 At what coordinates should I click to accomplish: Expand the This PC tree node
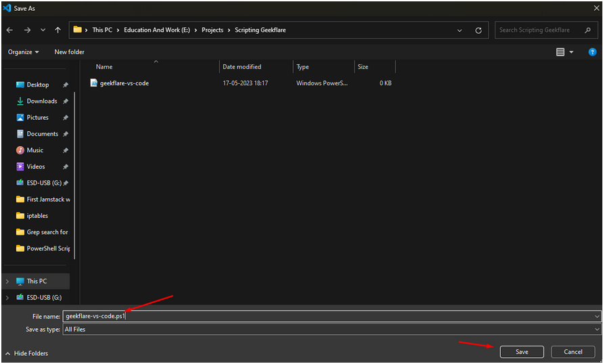pos(7,281)
